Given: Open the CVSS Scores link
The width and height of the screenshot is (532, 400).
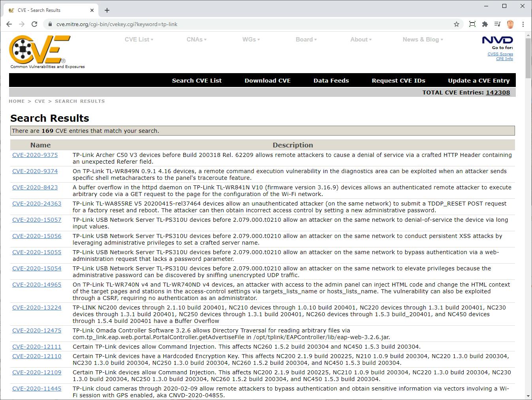Looking at the screenshot, I should [500, 54].
